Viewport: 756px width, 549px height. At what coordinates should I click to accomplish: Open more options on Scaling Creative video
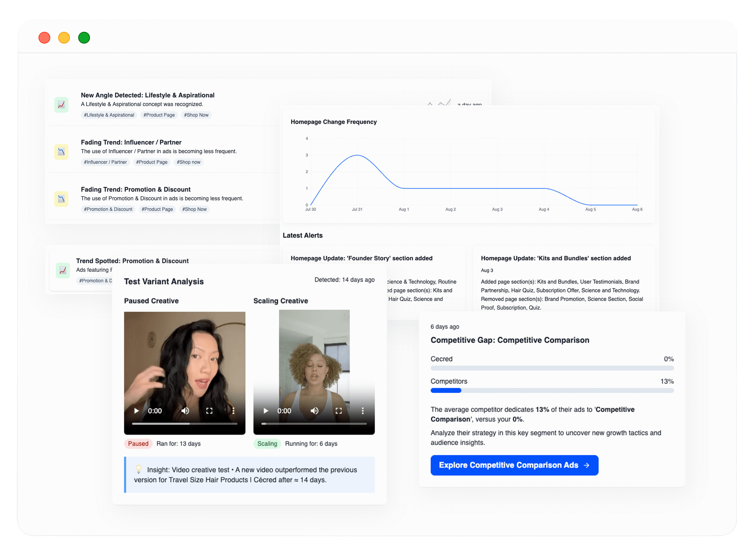(x=363, y=411)
